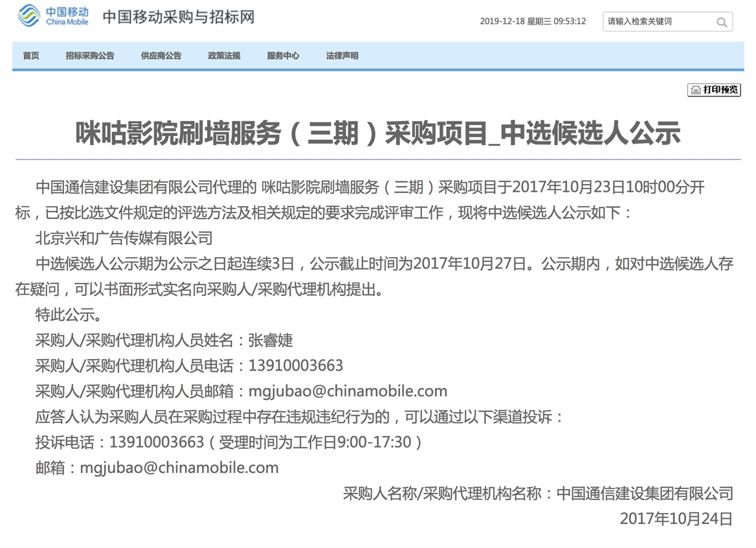The height and width of the screenshot is (548, 756).
Task: Click the date and time 2019-12-18 text
Action: [x=533, y=21]
